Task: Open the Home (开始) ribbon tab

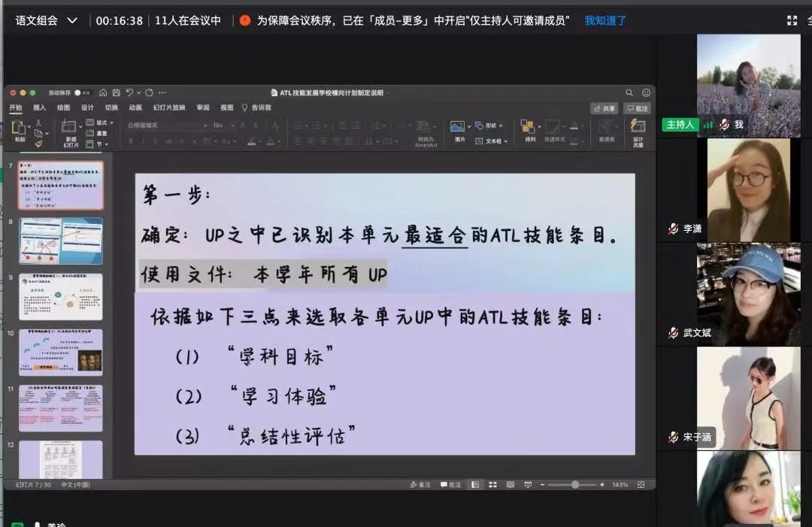Action: coord(16,108)
